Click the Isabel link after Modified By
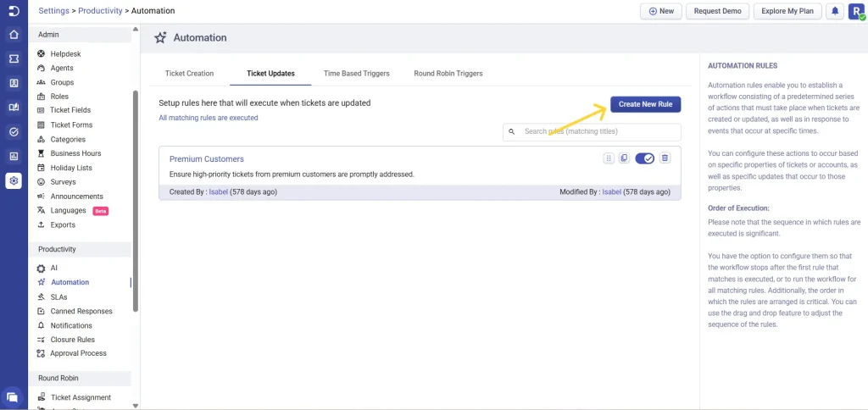 click(x=612, y=192)
